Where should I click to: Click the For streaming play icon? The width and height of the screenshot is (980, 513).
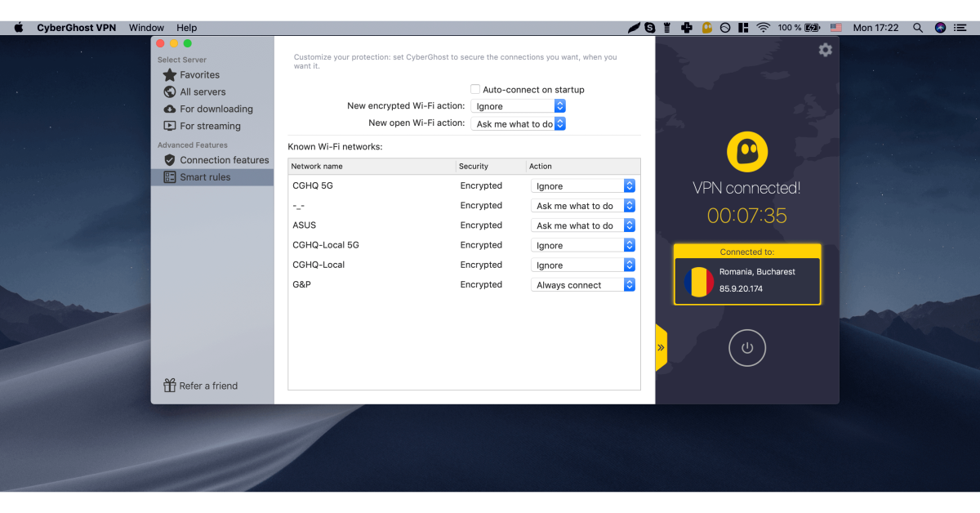(x=170, y=127)
